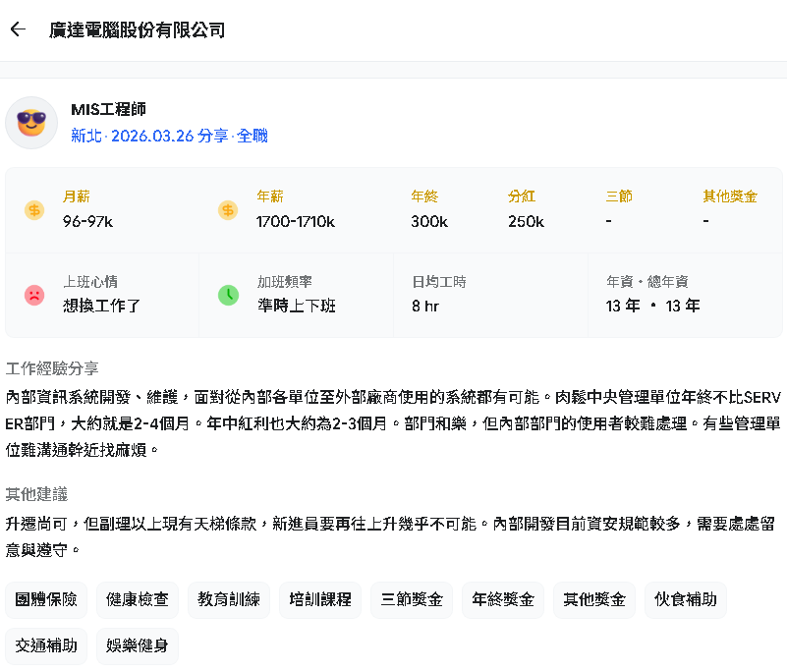Click the monthly salary coin icon
The width and height of the screenshot is (787, 672).
pos(34,210)
